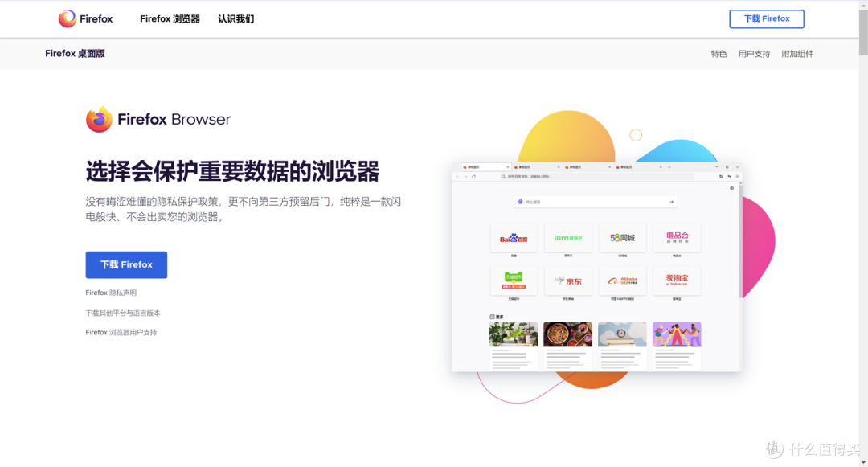Viewport: 868px width, 467px height.
Task: Click the 爱淘宝 tile in the preview
Action: [x=677, y=281]
